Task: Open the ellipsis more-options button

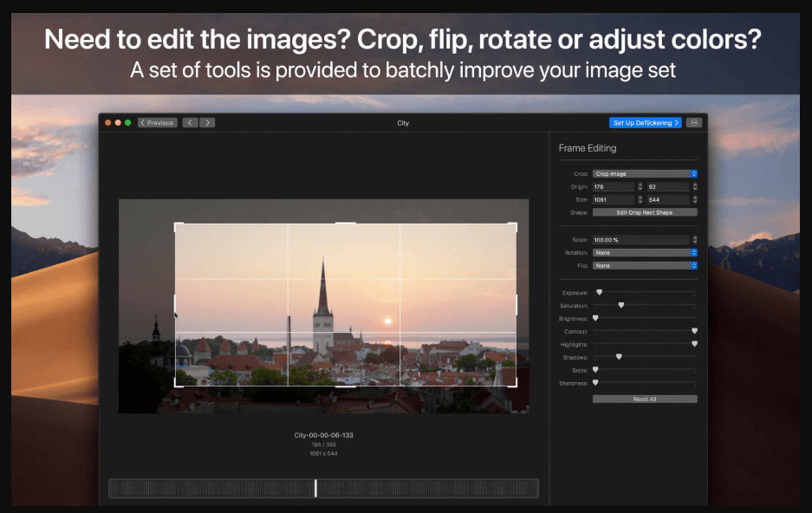Action: pyautogui.click(x=694, y=123)
